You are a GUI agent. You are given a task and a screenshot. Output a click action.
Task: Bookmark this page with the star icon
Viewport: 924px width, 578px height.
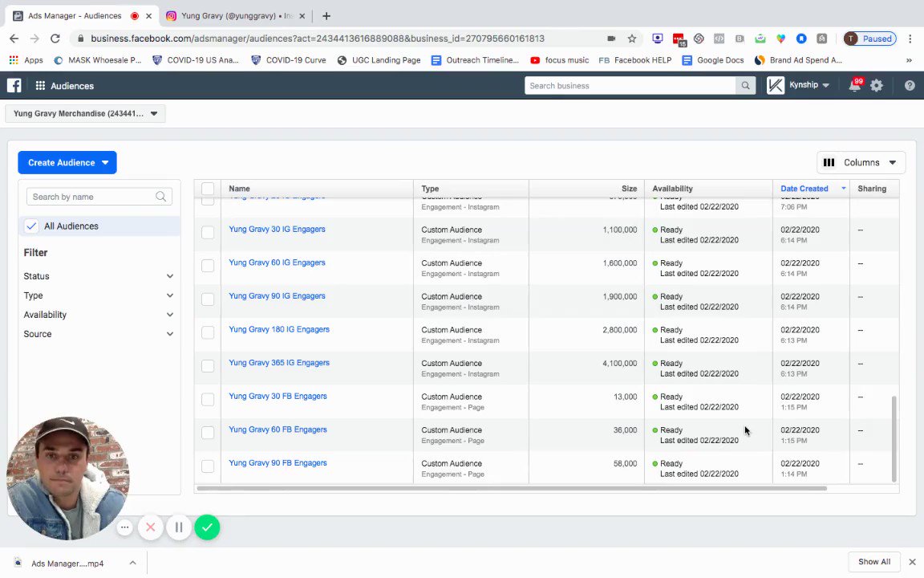click(632, 39)
